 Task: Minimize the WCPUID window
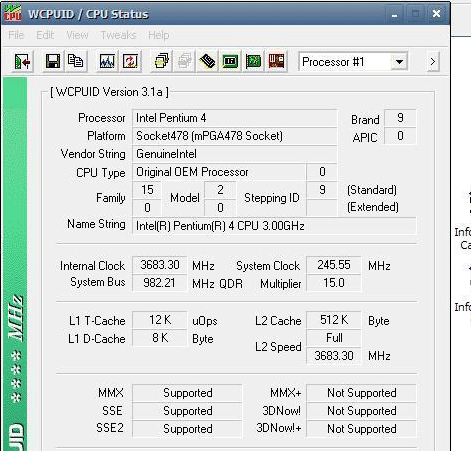tap(395, 14)
